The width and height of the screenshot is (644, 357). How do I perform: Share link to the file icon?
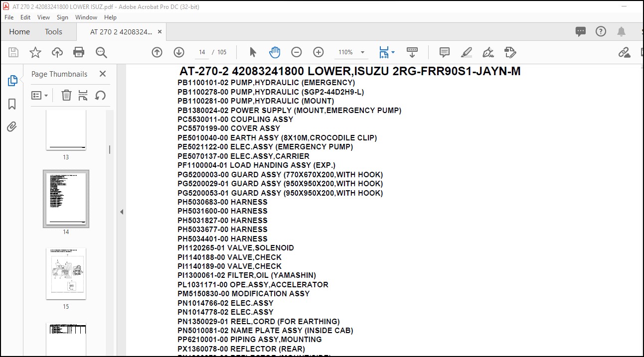coord(624,52)
